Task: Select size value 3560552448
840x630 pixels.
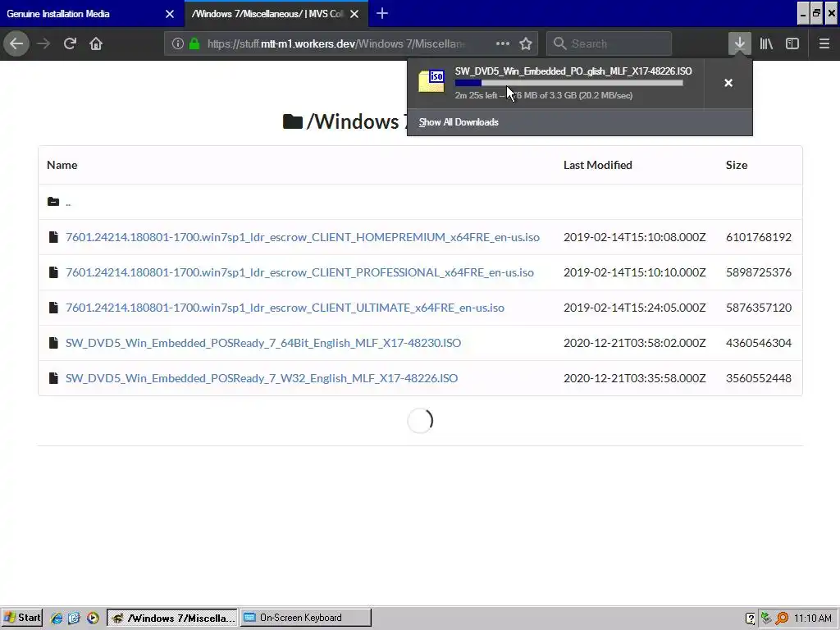Action: coord(759,378)
